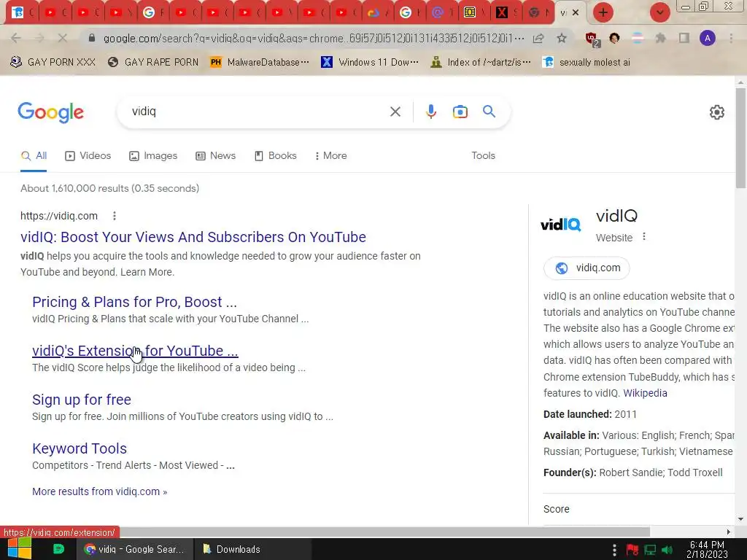Expand the tab search dropdown
The width and height of the screenshot is (747, 560).
659,12
